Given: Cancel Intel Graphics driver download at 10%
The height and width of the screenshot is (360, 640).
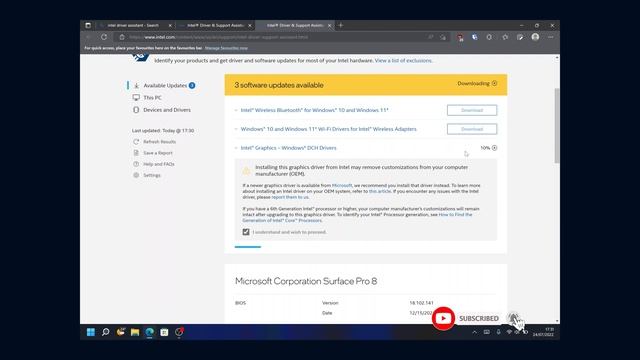Looking at the screenshot, I should click(494, 148).
